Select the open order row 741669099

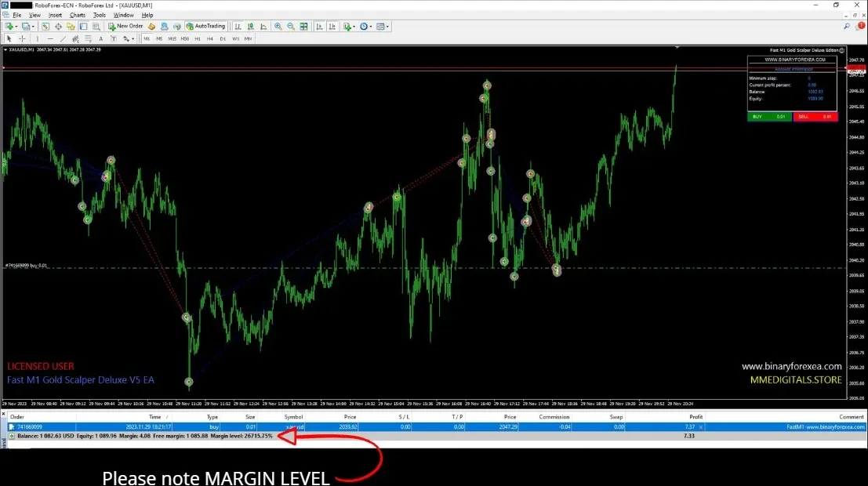point(436,426)
